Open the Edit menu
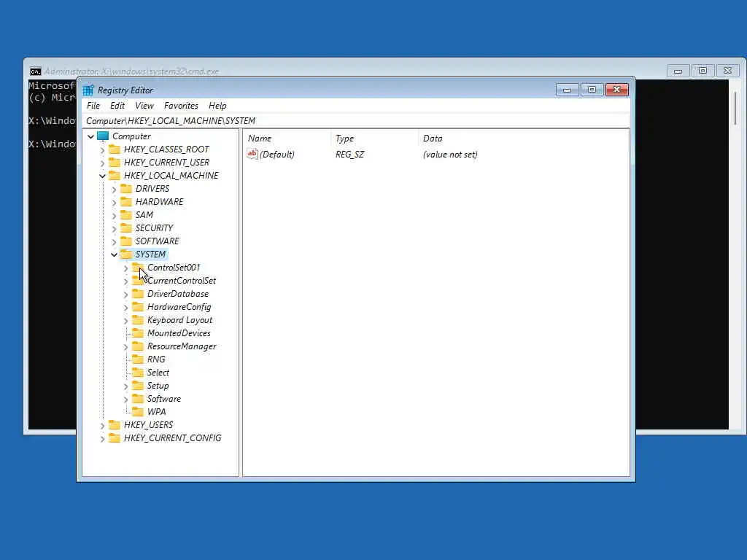 117,106
